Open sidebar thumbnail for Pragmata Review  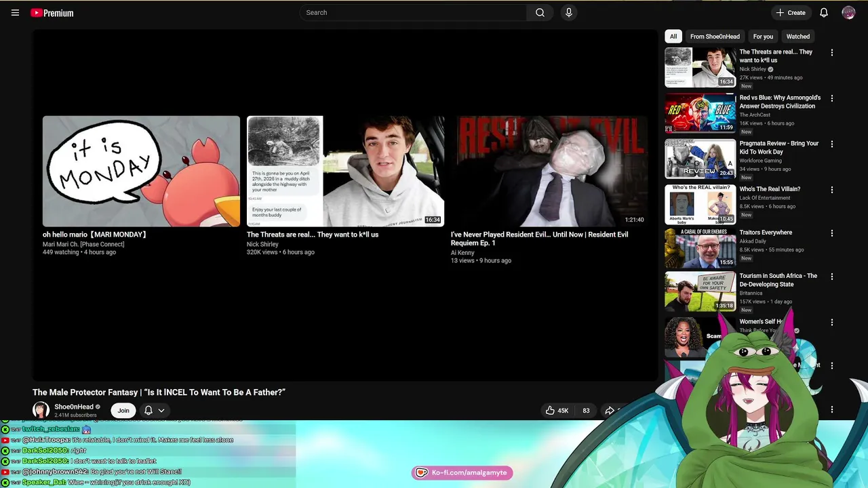coord(700,159)
